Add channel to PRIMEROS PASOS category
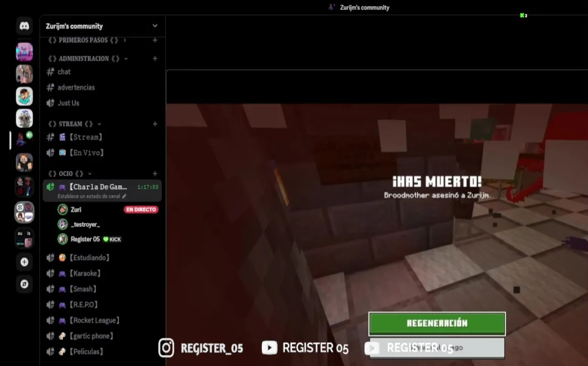Viewport: 588px width, 366px height. [x=155, y=40]
